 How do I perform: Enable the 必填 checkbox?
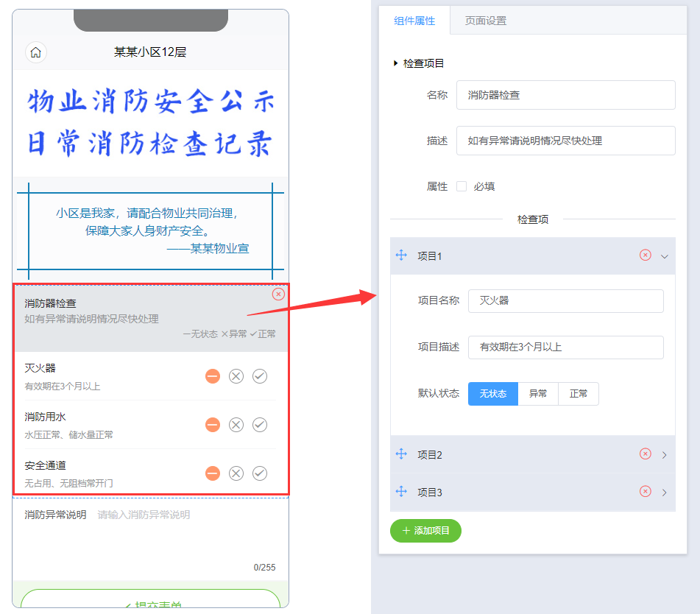pos(462,186)
